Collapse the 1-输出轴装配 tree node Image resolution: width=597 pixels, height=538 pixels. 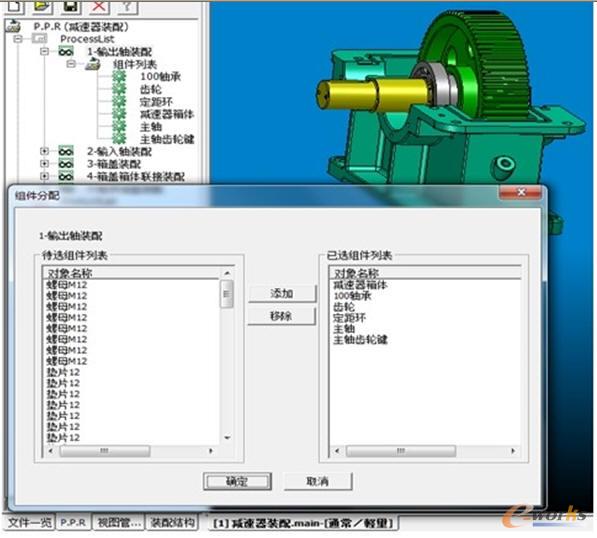click(45, 51)
